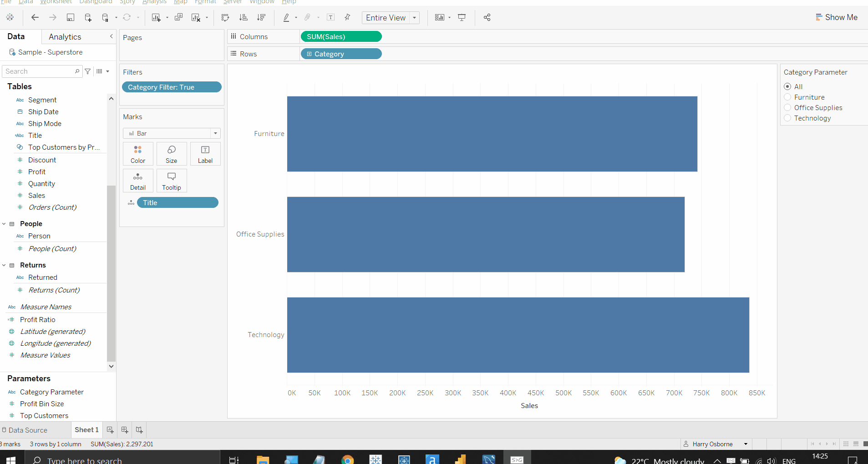The image size is (868, 464).
Task: Click the Show Me button
Action: pyautogui.click(x=837, y=17)
